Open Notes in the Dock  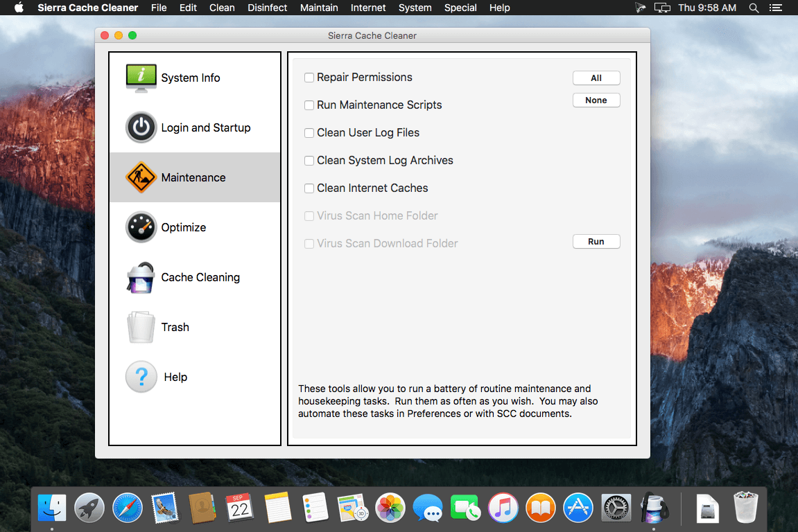277,508
